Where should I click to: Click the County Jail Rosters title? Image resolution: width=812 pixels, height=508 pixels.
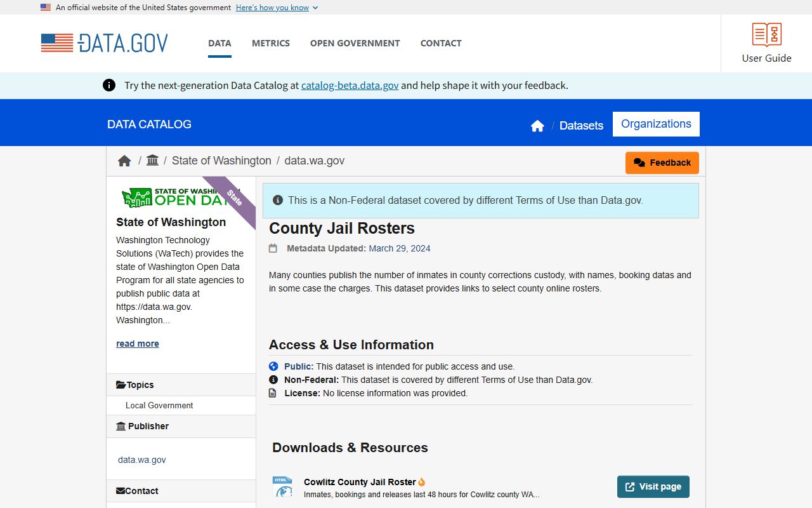(x=342, y=229)
